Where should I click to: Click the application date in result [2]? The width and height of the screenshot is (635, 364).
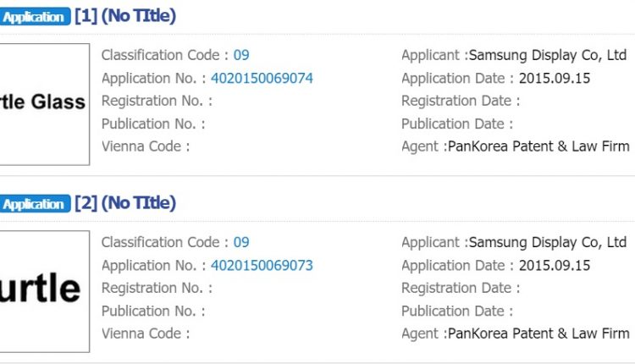pyautogui.click(x=555, y=265)
